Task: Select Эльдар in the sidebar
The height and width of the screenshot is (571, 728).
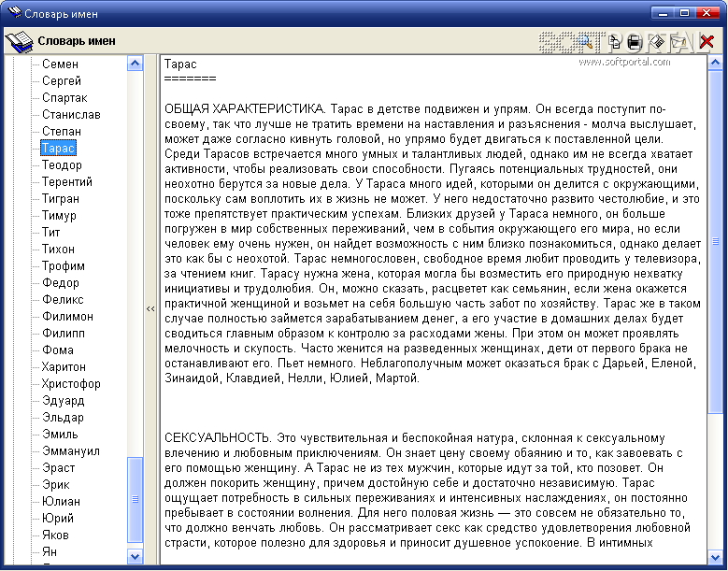Action: pos(63,418)
